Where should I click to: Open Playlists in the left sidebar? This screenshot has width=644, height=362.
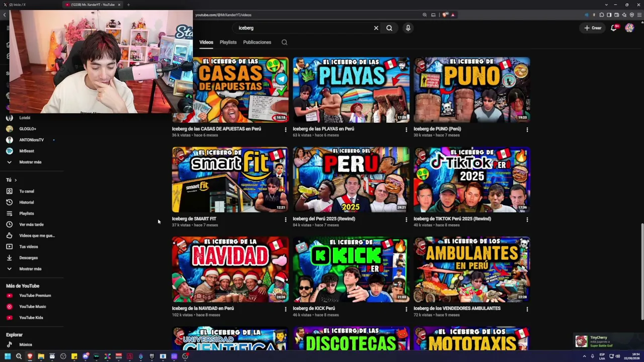pos(27,213)
